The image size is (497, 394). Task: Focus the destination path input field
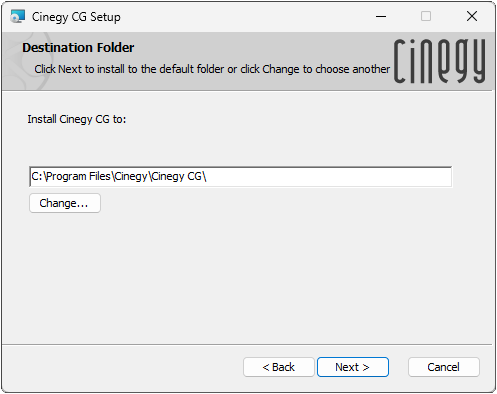point(240,176)
